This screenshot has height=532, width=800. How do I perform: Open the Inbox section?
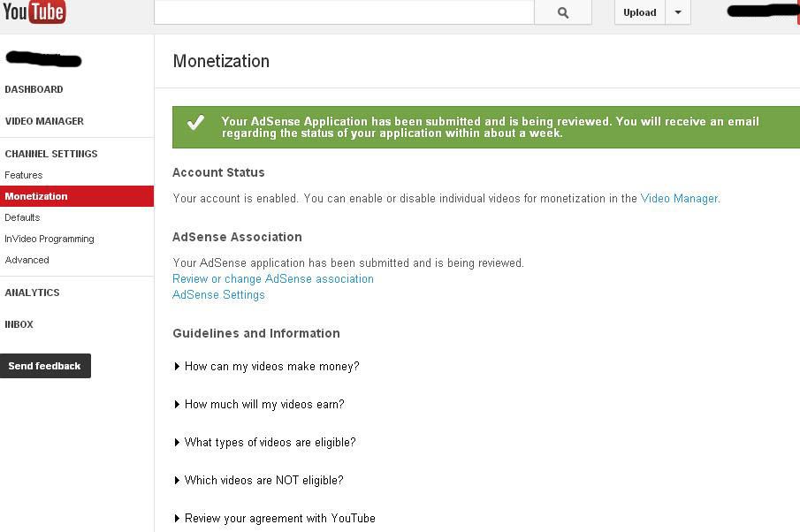point(19,324)
